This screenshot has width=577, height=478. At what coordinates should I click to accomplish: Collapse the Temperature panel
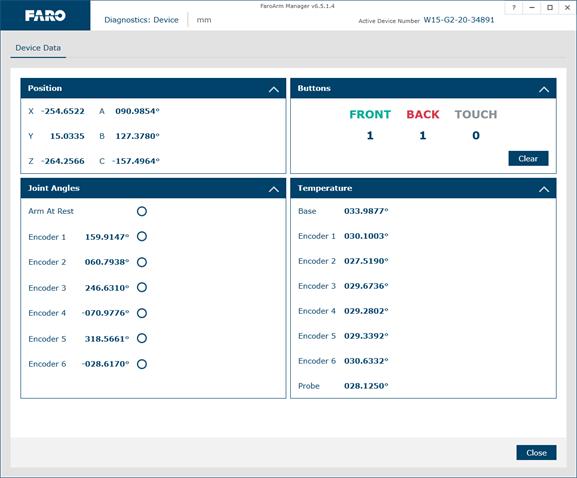tap(544, 189)
